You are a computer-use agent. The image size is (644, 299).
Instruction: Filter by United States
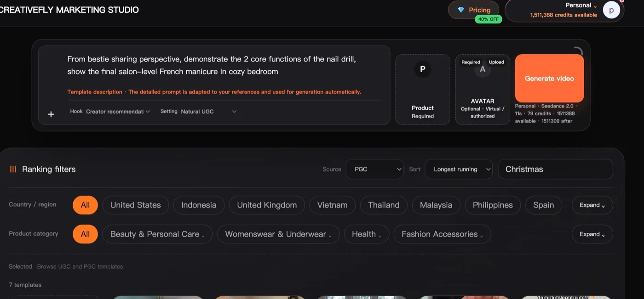tap(136, 205)
